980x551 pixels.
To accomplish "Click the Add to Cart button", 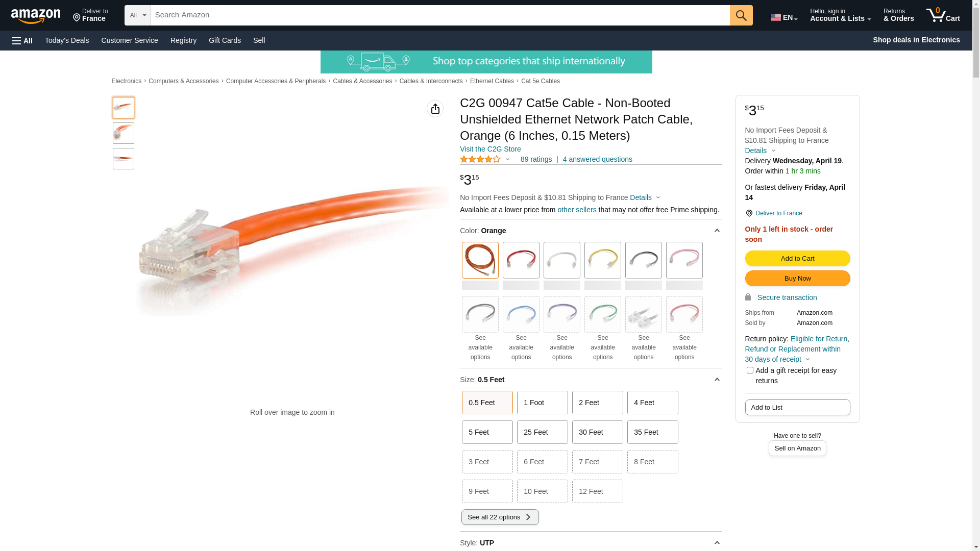I will (797, 258).
